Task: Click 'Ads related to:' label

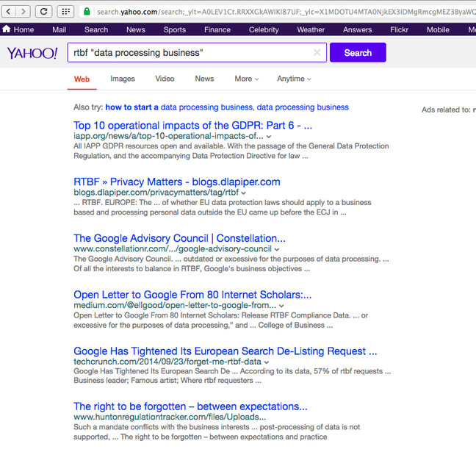Action: (446, 110)
